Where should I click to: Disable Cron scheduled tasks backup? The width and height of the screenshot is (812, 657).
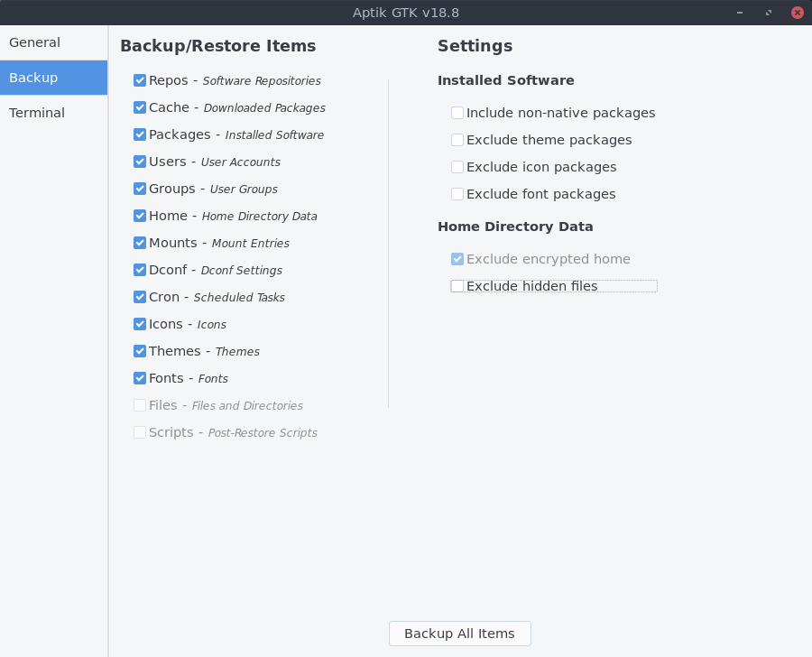[140, 297]
